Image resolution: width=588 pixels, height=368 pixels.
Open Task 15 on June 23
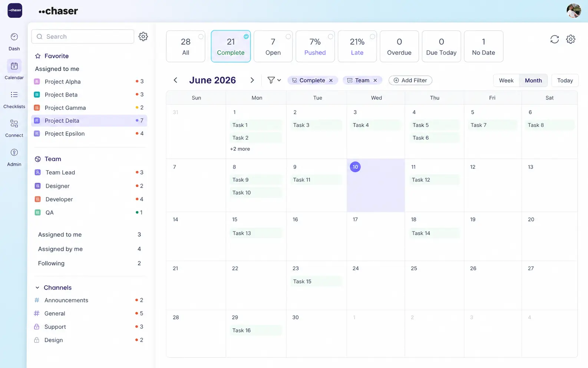point(316,282)
